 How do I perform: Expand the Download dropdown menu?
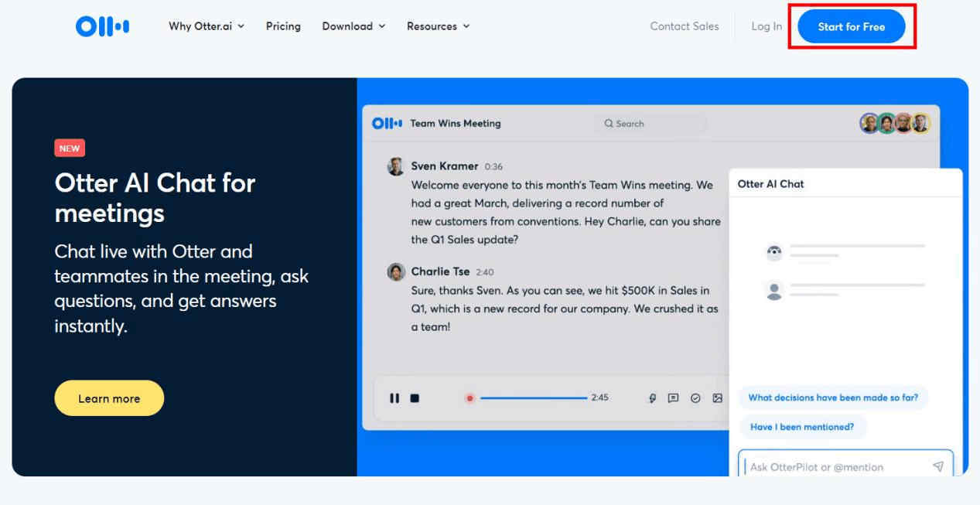(353, 26)
